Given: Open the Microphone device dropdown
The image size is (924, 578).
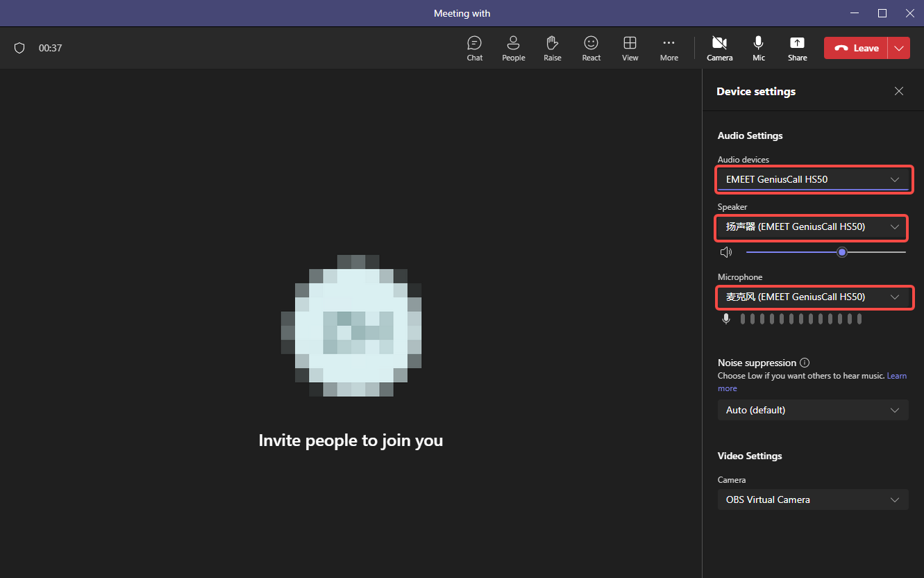Looking at the screenshot, I should [x=812, y=297].
